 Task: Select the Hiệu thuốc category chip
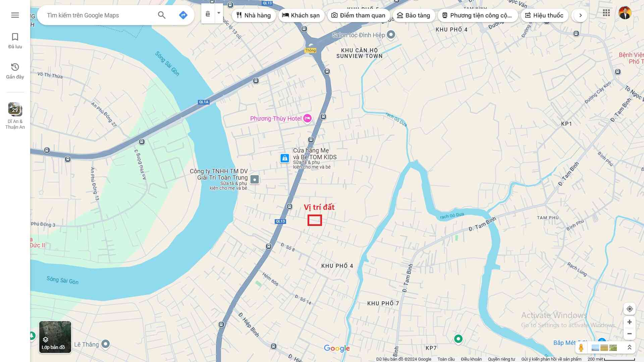click(544, 15)
